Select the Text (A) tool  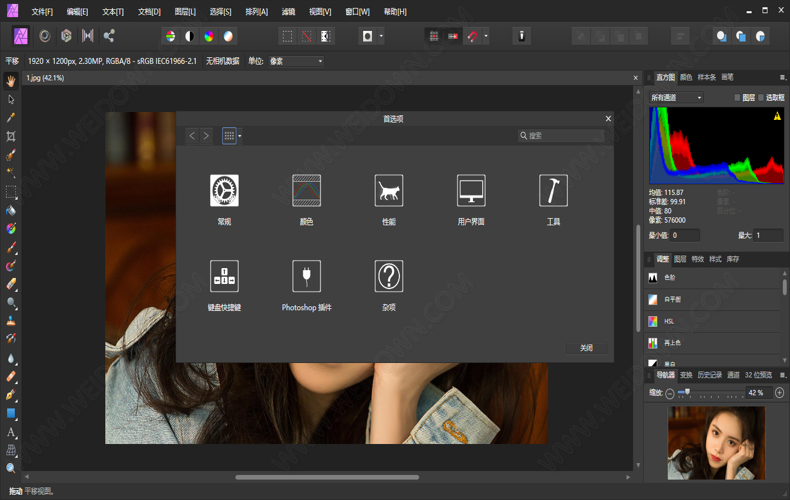[x=11, y=432]
